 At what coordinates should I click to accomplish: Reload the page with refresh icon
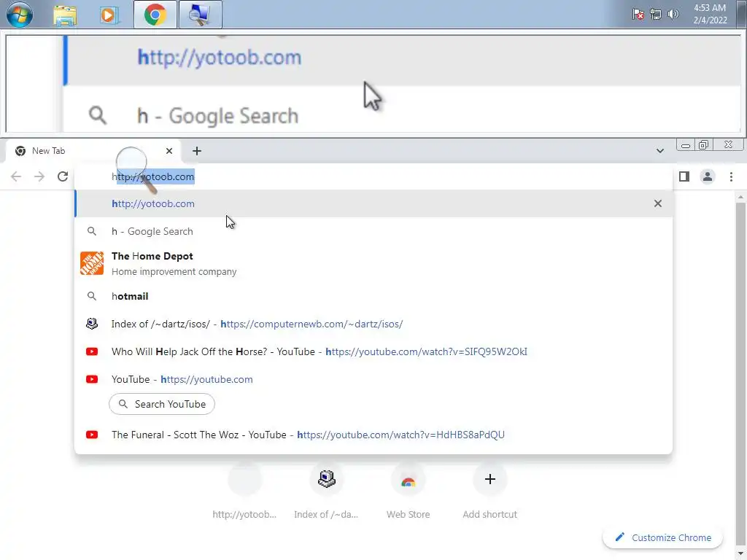click(x=63, y=176)
